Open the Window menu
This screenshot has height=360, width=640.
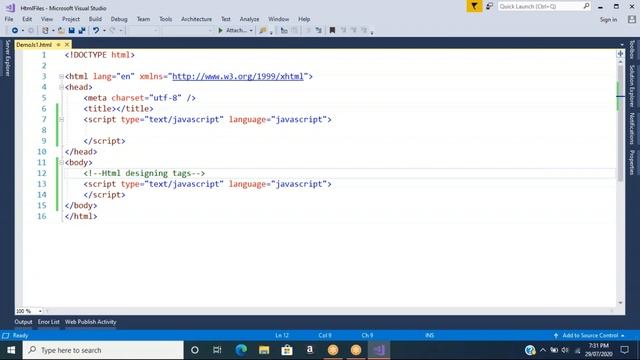coord(278,19)
